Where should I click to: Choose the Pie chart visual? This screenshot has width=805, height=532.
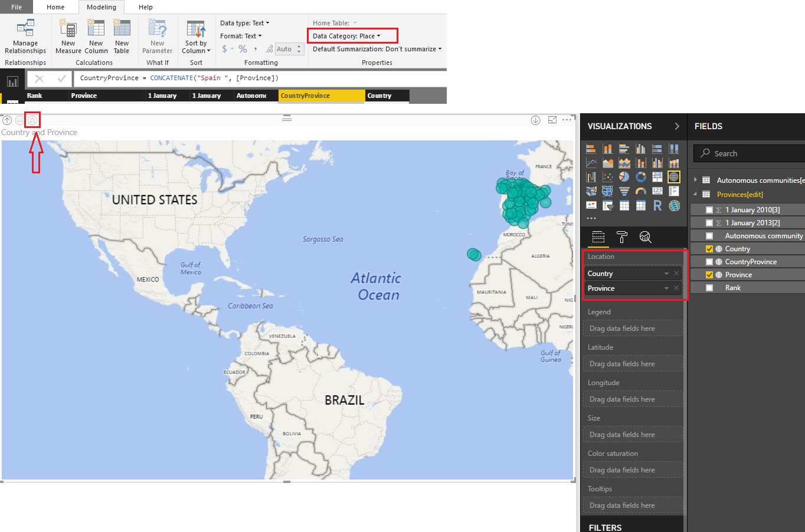pyautogui.click(x=624, y=177)
